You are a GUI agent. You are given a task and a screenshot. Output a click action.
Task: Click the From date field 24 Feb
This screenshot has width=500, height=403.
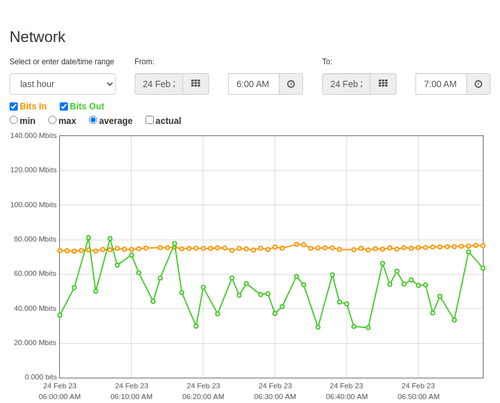pyautogui.click(x=159, y=84)
